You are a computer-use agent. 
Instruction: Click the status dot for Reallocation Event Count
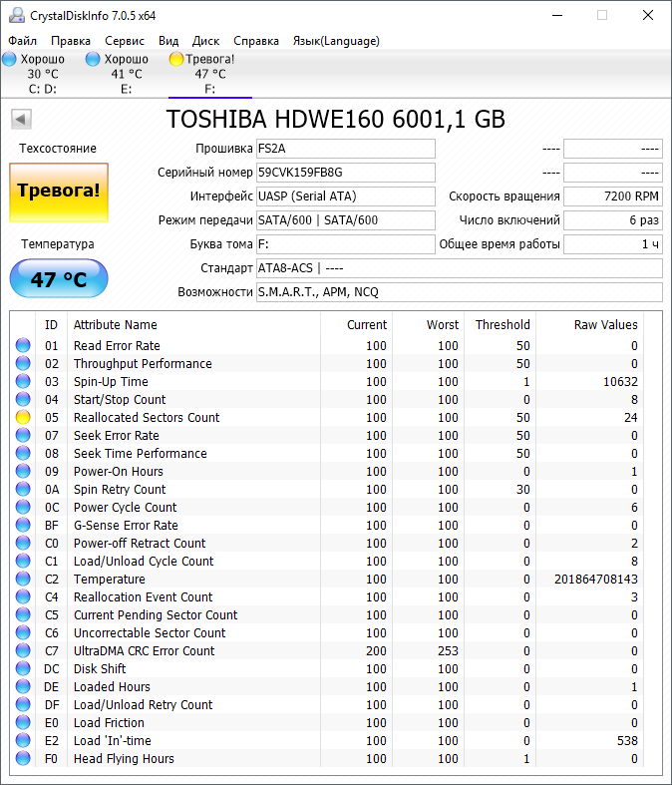[x=23, y=596]
